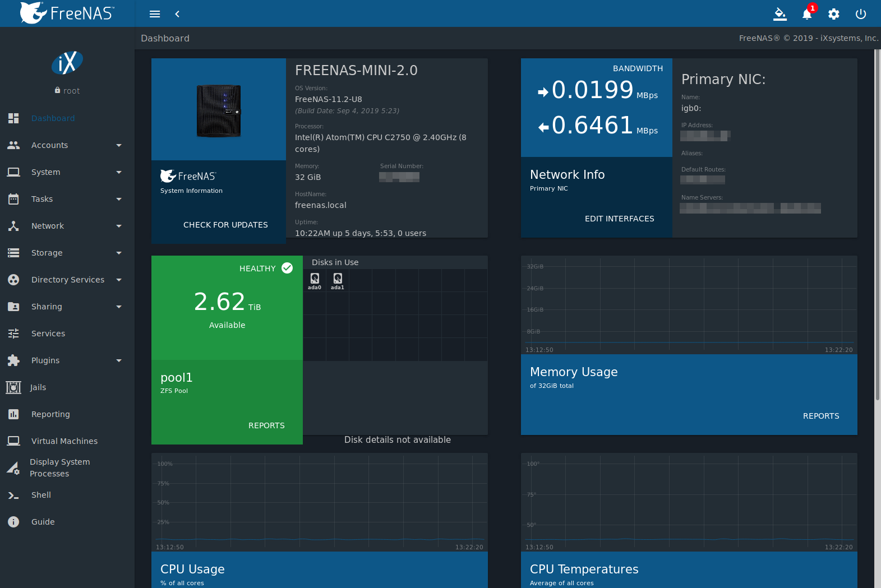Open the settings gear menu
The image size is (881, 588).
(834, 14)
